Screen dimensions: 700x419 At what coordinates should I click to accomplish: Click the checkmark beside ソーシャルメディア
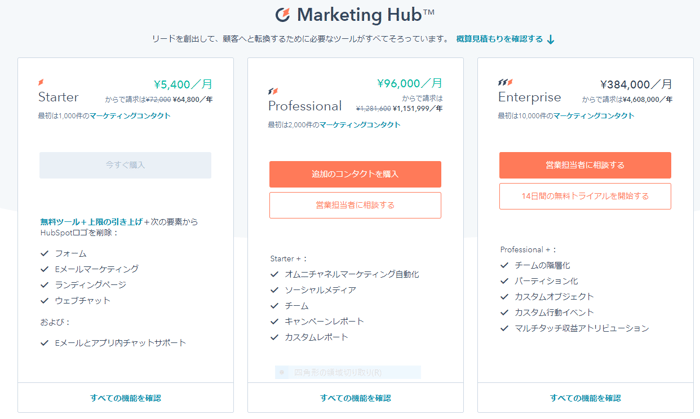(274, 290)
